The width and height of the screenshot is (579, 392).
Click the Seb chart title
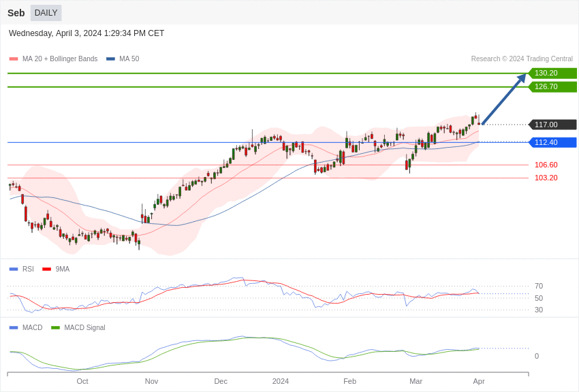(x=16, y=13)
